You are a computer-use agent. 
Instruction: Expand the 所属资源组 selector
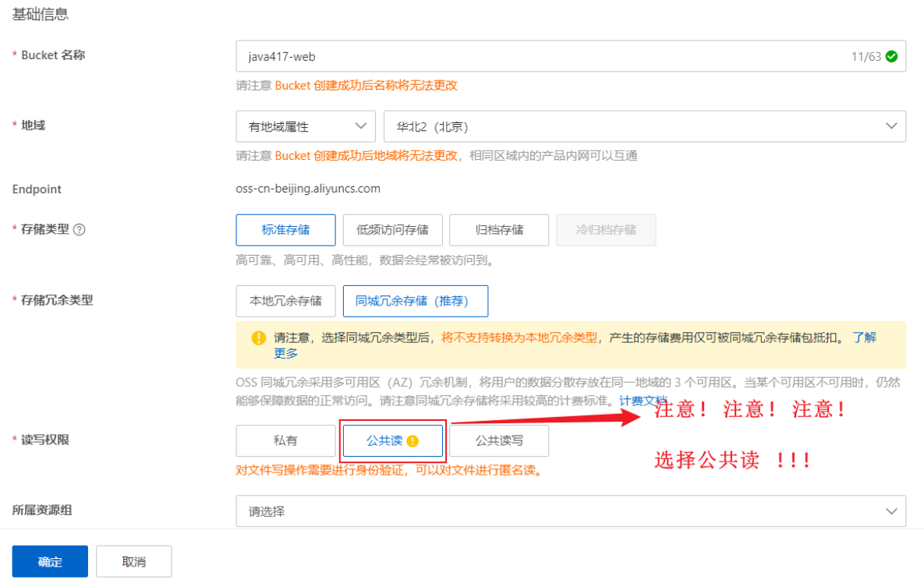click(x=572, y=511)
